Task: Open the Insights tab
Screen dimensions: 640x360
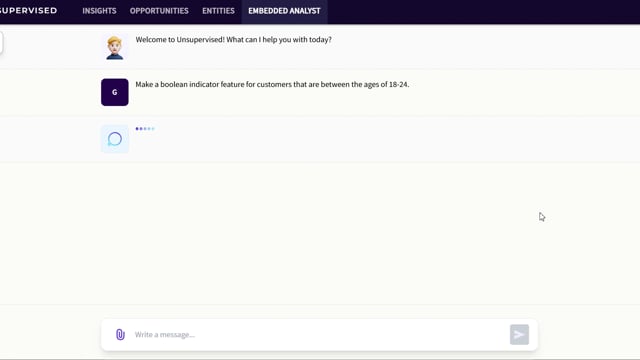Action: coord(99,11)
